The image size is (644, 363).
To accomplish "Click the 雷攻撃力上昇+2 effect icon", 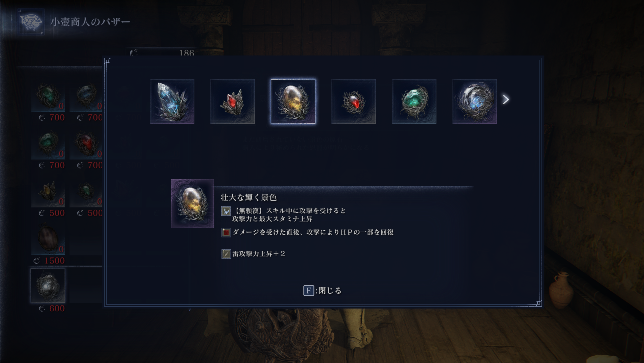I will pos(226,254).
